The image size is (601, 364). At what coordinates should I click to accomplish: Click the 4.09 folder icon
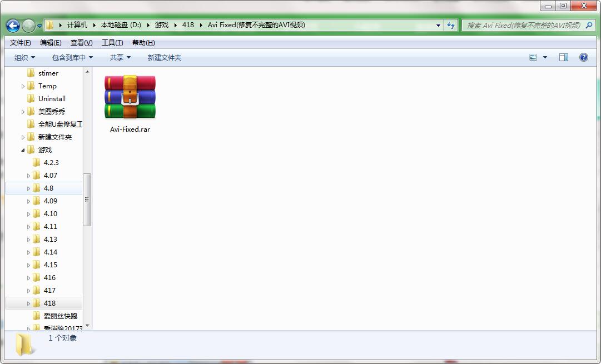click(36, 201)
